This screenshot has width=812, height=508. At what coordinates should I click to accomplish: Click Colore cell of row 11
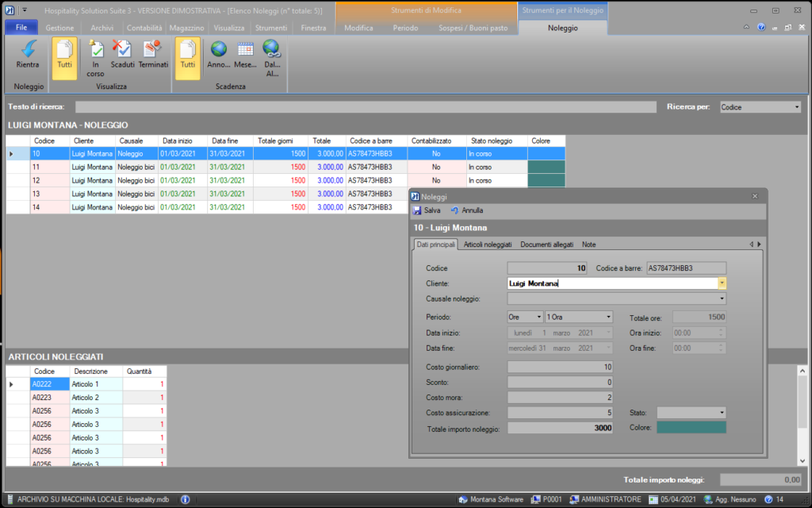pos(546,167)
